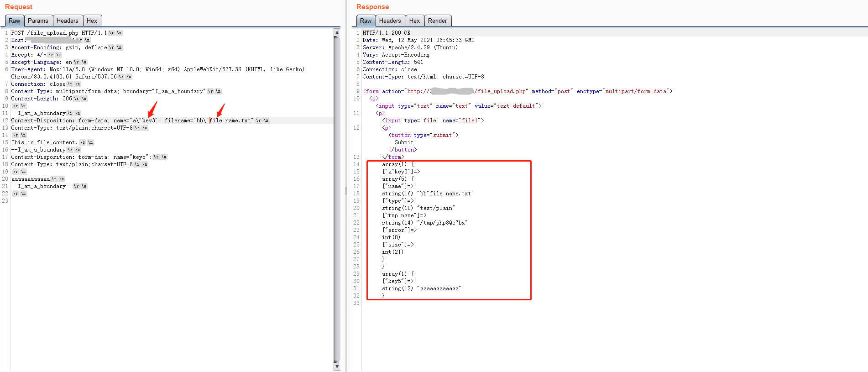Click the /tmp/php8Qe7bx value in the response
868x372 pixels.
tap(444, 223)
